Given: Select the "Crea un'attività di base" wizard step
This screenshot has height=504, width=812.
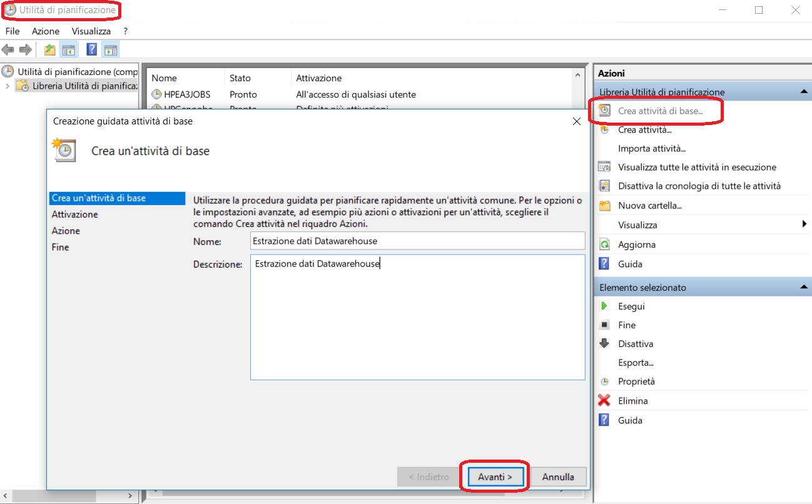Looking at the screenshot, I should tap(117, 198).
